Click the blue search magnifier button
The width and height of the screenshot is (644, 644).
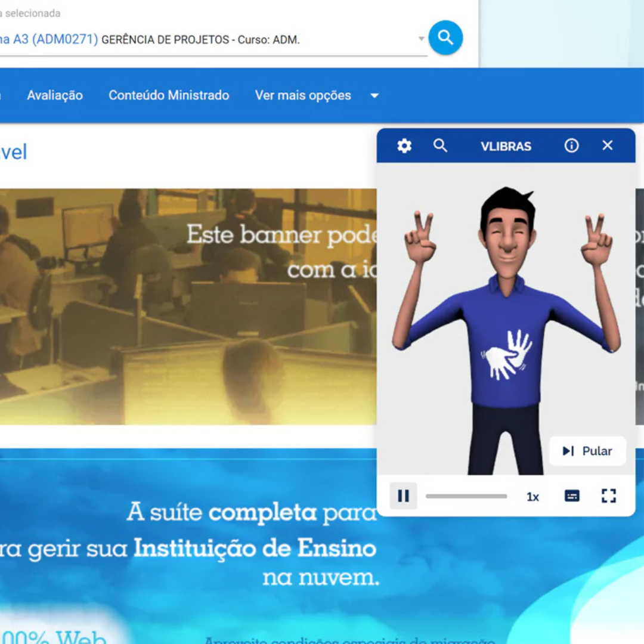click(445, 38)
